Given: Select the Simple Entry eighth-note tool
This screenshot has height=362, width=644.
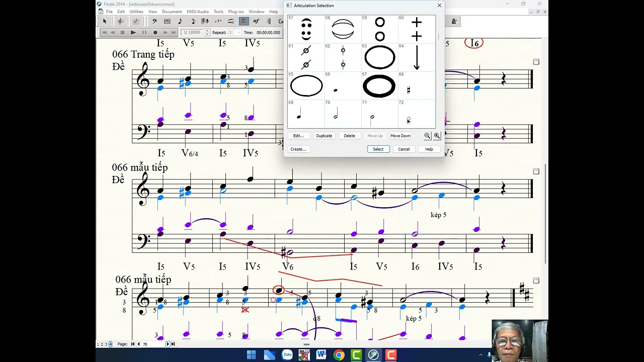Looking at the screenshot, I should point(180,21).
